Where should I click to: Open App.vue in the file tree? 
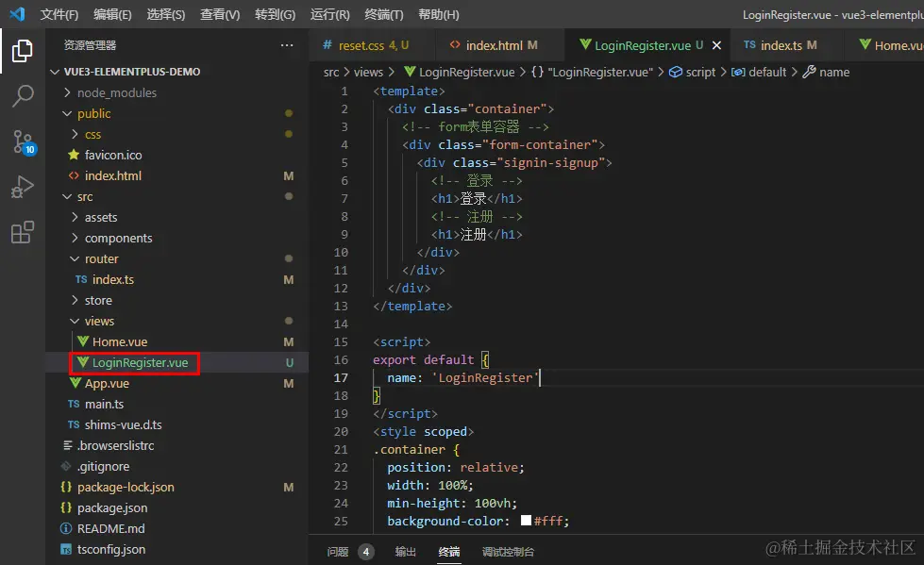point(107,383)
